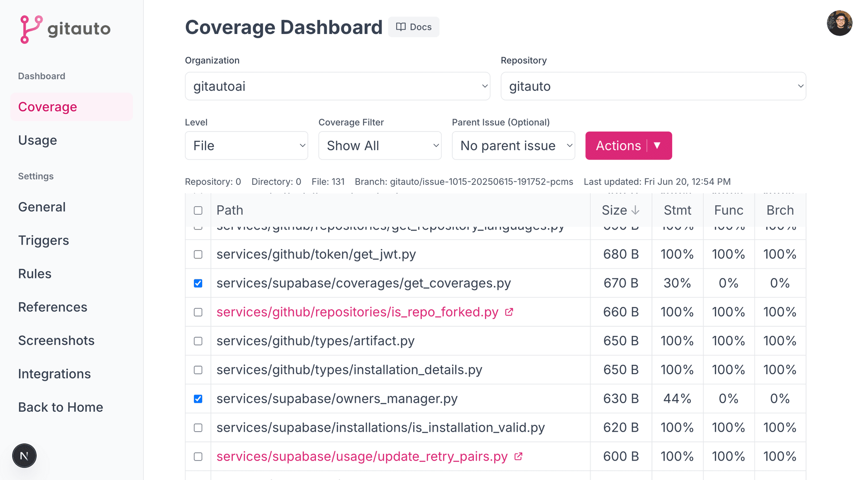The height and width of the screenshot is (480, 868).
Task: Open external link icon for is_repo_forked.py
Action: click(x=509, y=312)
